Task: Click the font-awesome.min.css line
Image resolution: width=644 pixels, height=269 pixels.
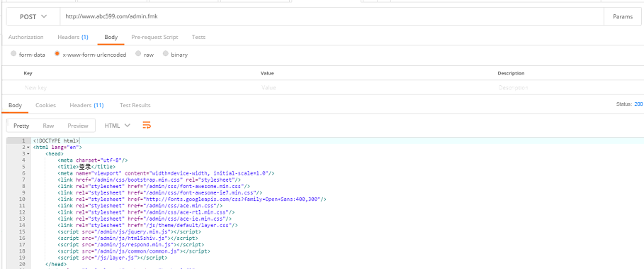Action: [154, 187]
